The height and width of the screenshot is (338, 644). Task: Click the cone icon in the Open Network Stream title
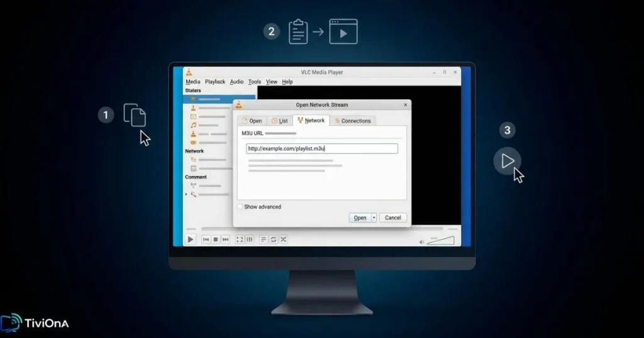tap(238, 105)
